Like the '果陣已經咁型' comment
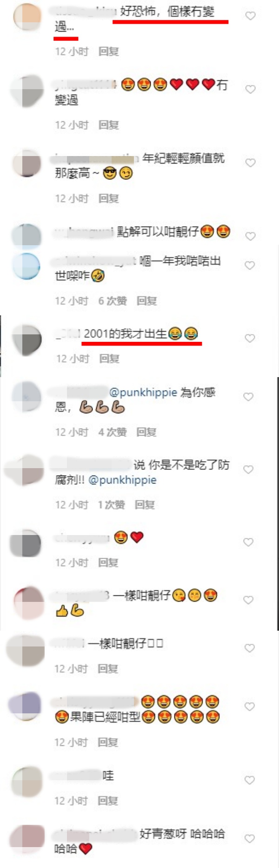Image resolution: width=279 pixels, height=868 pixels. pos(249,707)
